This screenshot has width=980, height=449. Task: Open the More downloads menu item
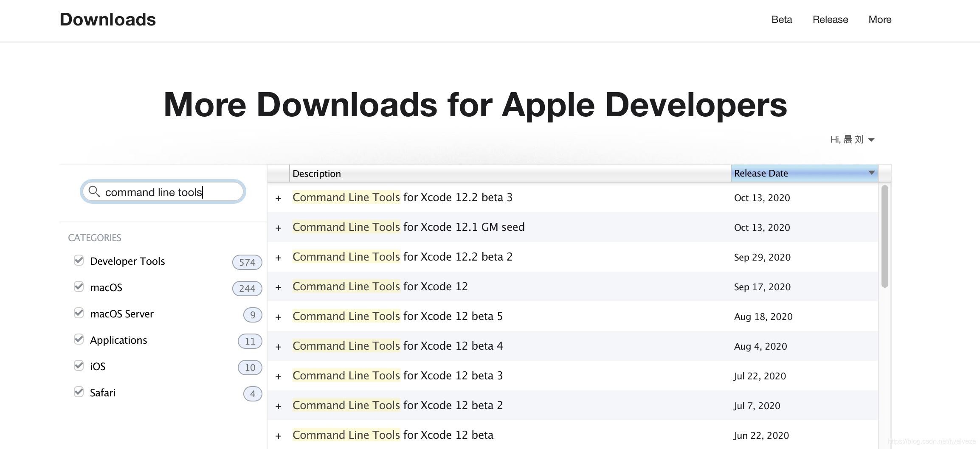click(x=880, y=20)
